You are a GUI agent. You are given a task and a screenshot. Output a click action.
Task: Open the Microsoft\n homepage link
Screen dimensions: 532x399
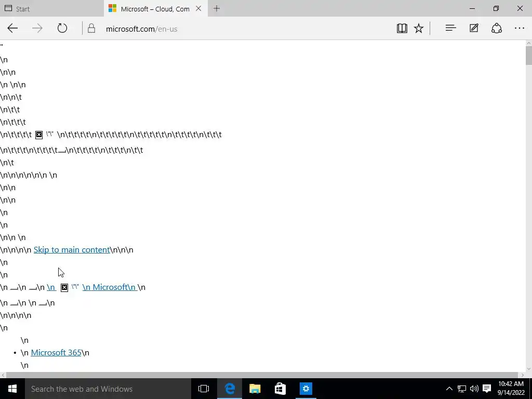tap(110, 287)
